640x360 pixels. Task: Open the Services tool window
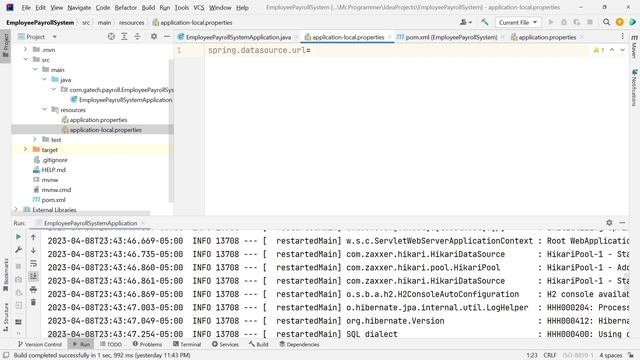(x=225, y=344)
